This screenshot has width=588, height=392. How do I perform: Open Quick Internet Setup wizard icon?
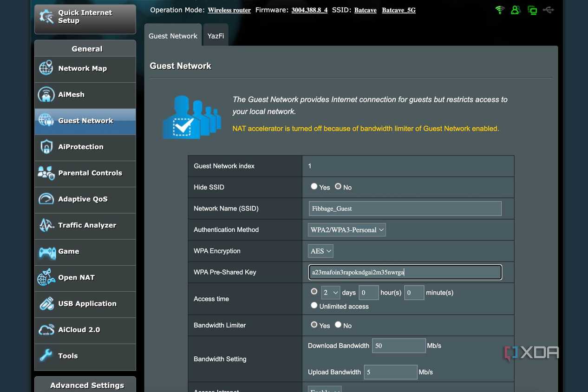click(x=46, y=17)
